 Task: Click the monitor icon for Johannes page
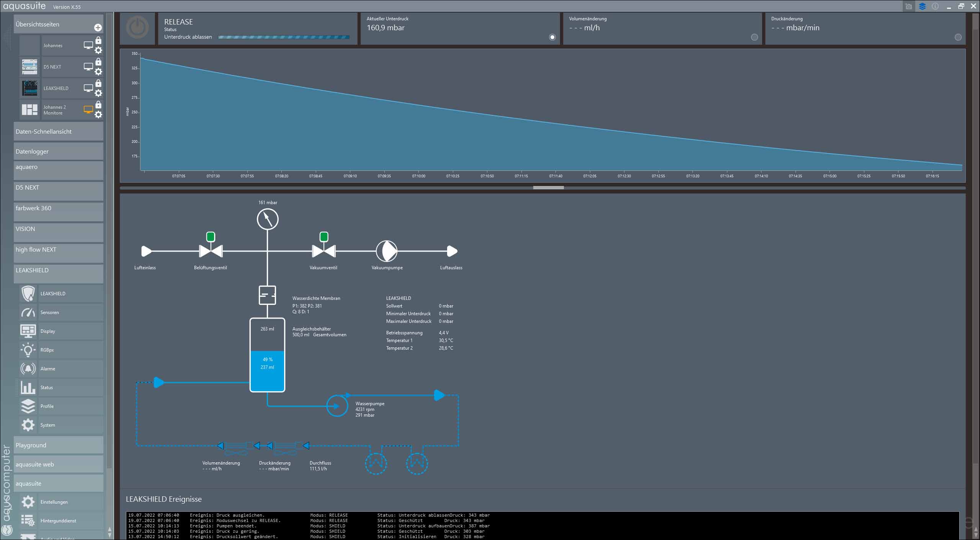click(88, 45)
